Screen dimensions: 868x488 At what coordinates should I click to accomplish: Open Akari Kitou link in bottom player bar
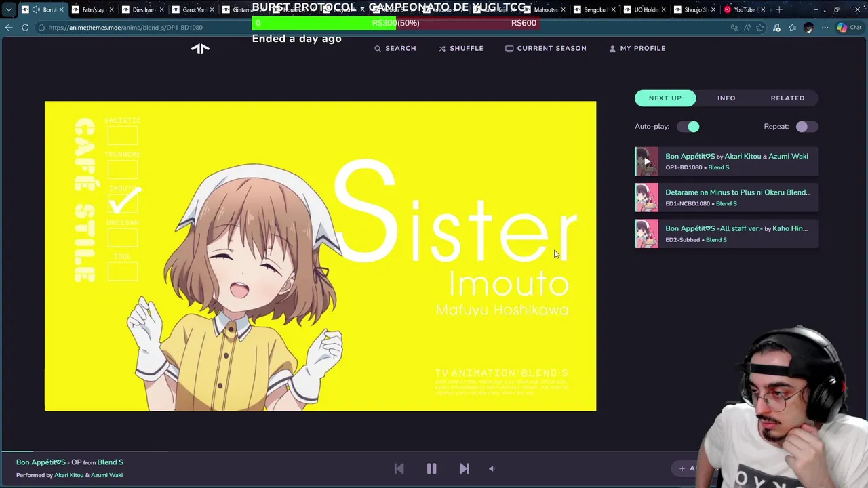70,475
